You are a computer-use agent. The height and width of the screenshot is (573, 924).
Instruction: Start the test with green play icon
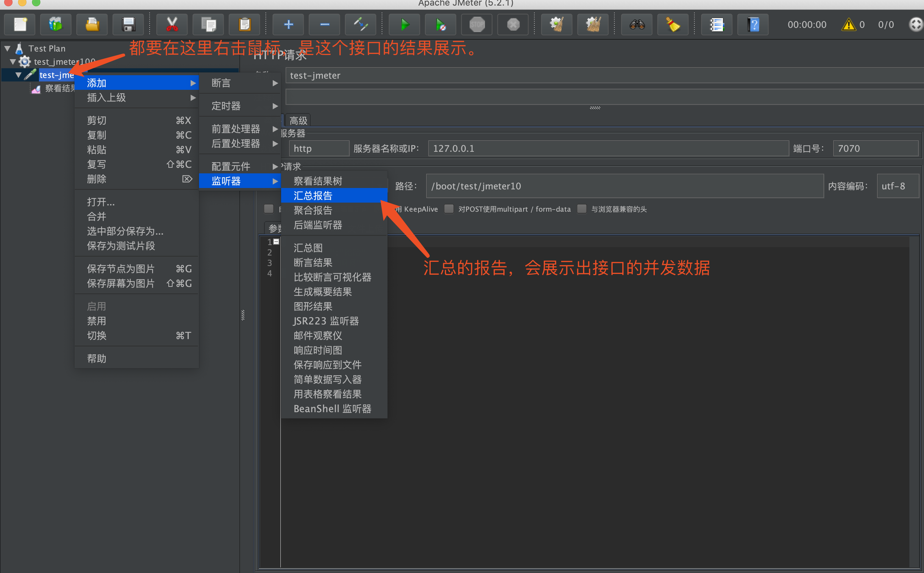(x=405, y=25)
